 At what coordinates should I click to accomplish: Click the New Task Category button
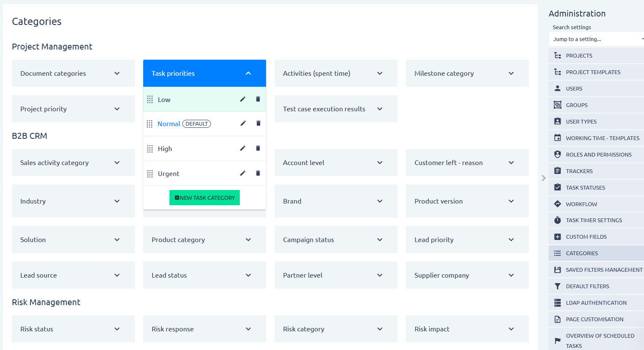click(205, 198)
